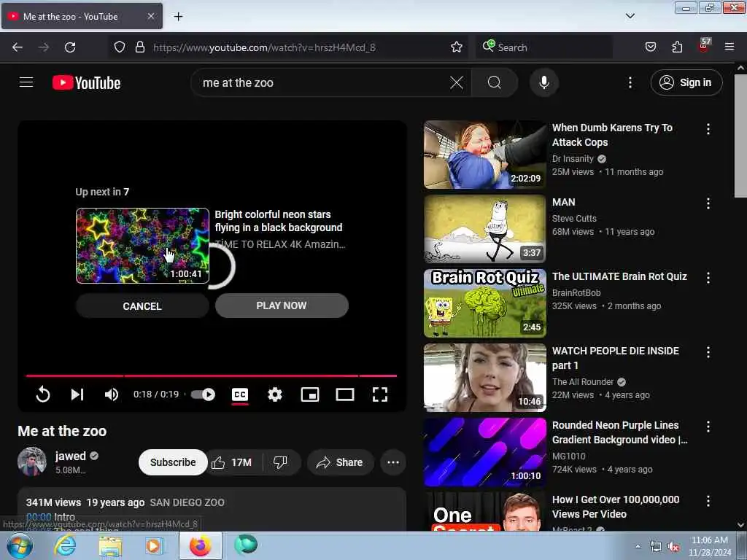This screenshot has height=560, width=747.
Task: Bookmark this page with the star icon
Action: coord(457,47)
